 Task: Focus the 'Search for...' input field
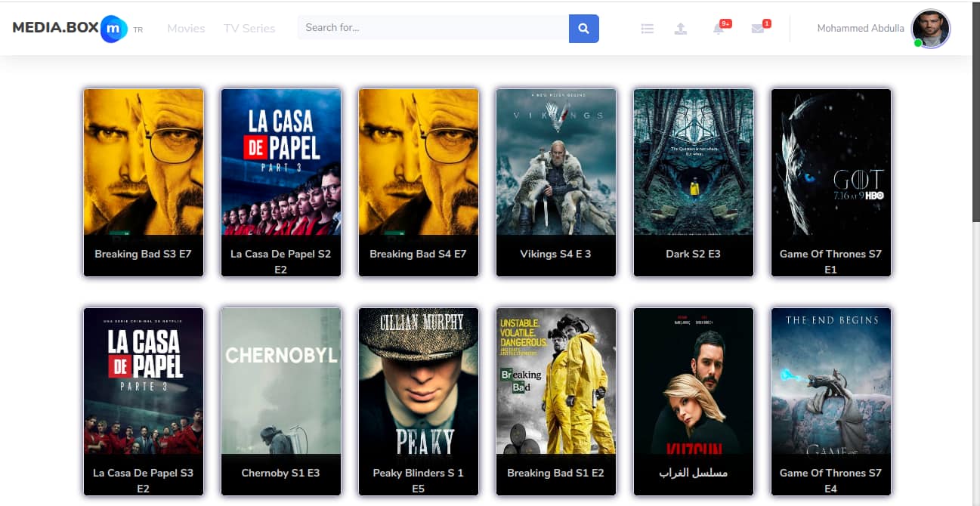(433, 28)
